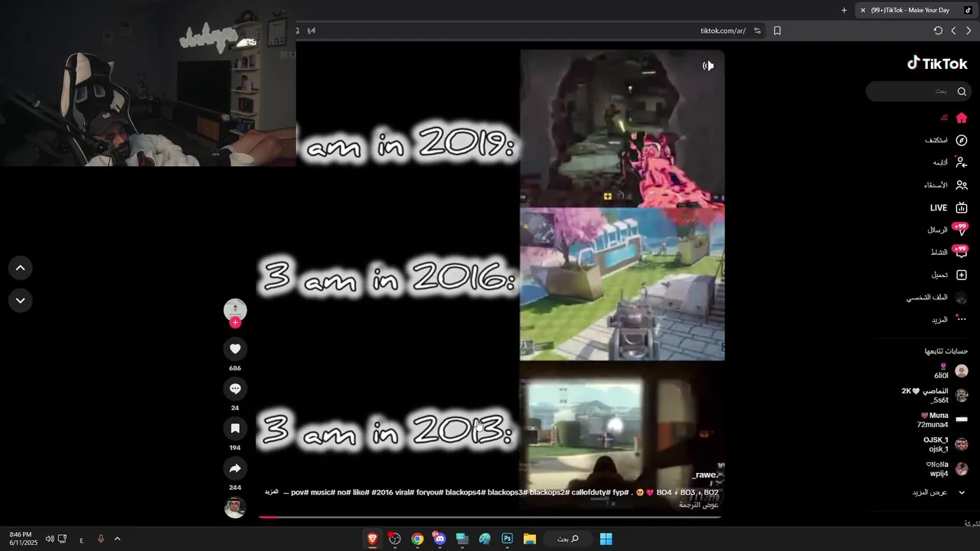Click taskbar search box
The width and height of the screenshot is (980, 551).
point(568,539)
